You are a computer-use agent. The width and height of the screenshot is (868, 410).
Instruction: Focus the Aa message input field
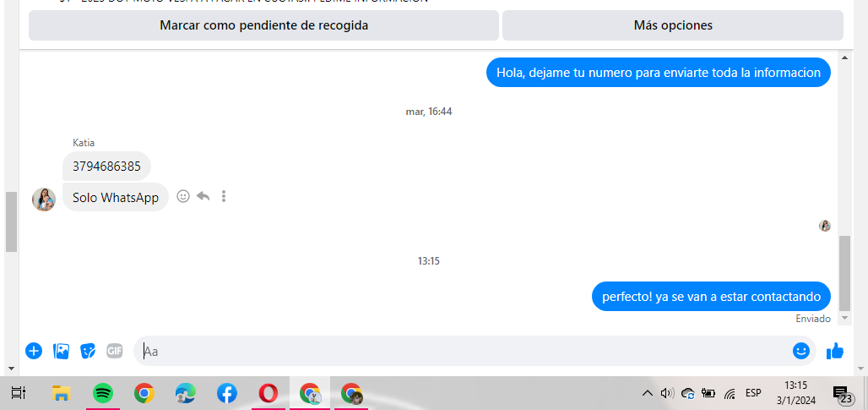462,351
